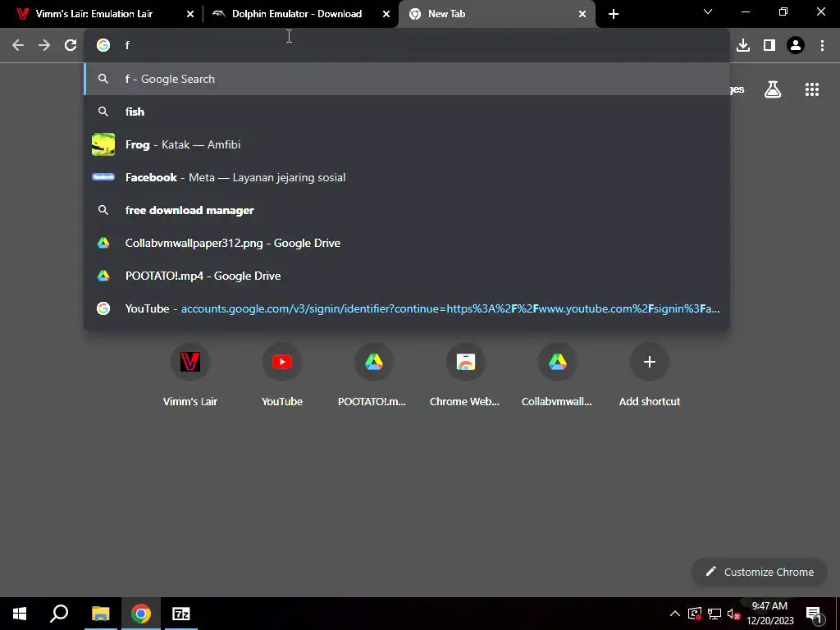840x630 pixels.
Task: Click the forward navigation arrow
Action: 44,46
